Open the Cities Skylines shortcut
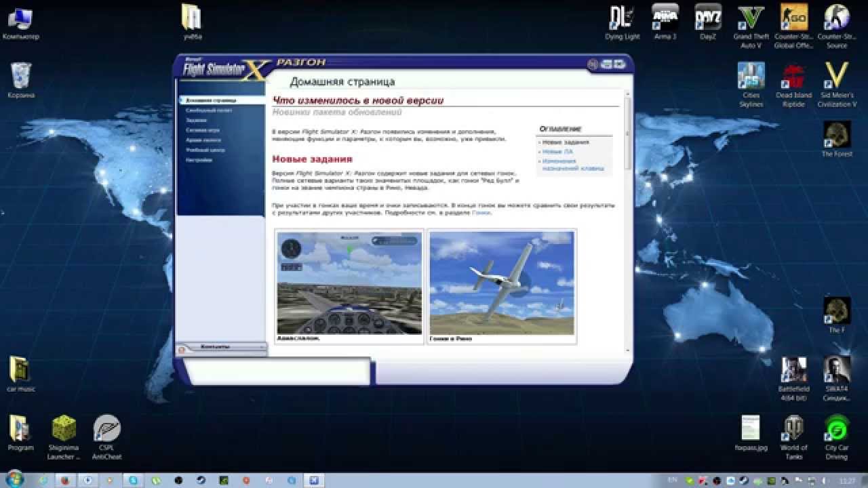The height and width of the screenshot is (488, 868). coord(751,85)
